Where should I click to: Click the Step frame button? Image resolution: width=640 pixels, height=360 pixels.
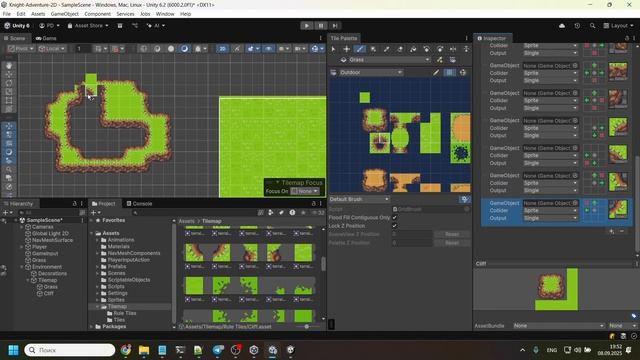pyautogui.click(x=335, y=26)
